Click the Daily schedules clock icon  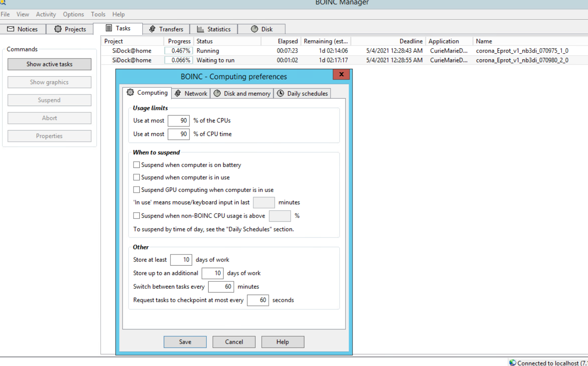pos(281,93)
